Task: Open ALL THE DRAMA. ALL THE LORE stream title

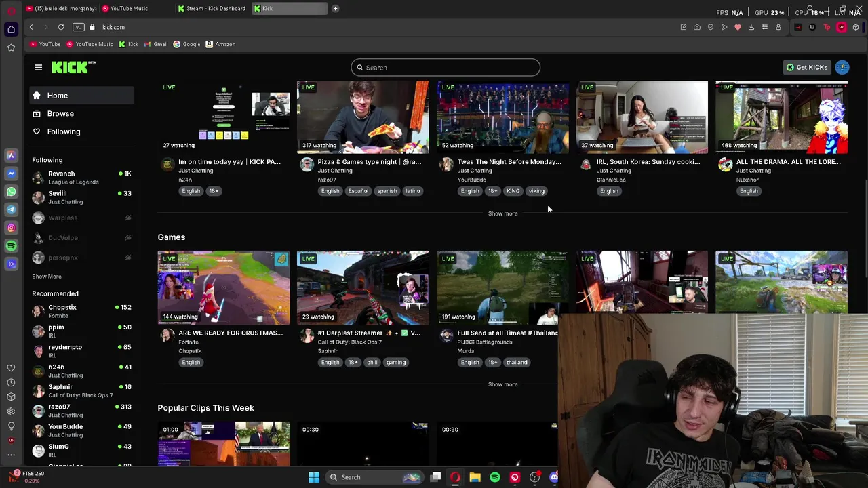Action: point(788,162)
